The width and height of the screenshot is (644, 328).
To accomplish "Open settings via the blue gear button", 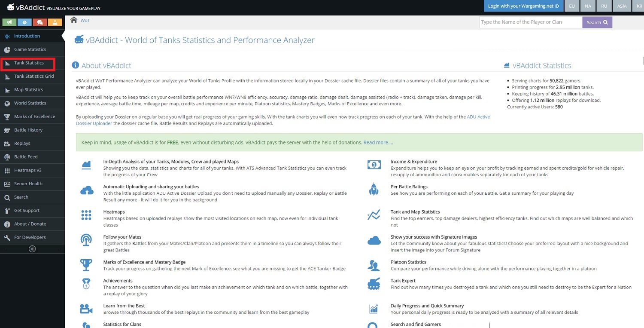I will (x=24, y=22).
